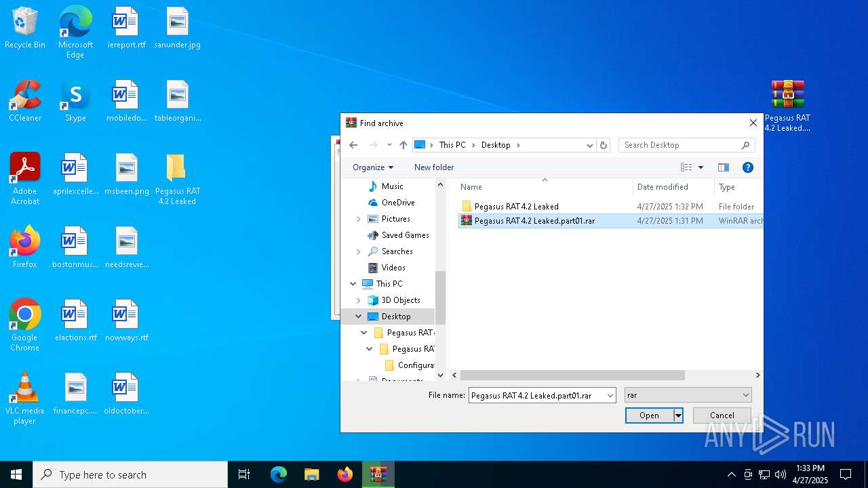Select elactions.rtf desktop file
868x488 pixels.
tap(75, 321)
